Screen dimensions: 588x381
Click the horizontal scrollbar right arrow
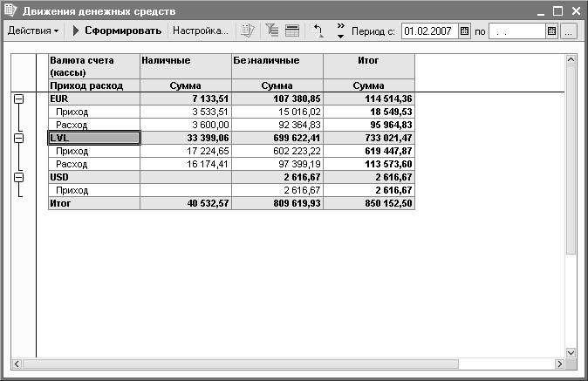pos(558,364)
